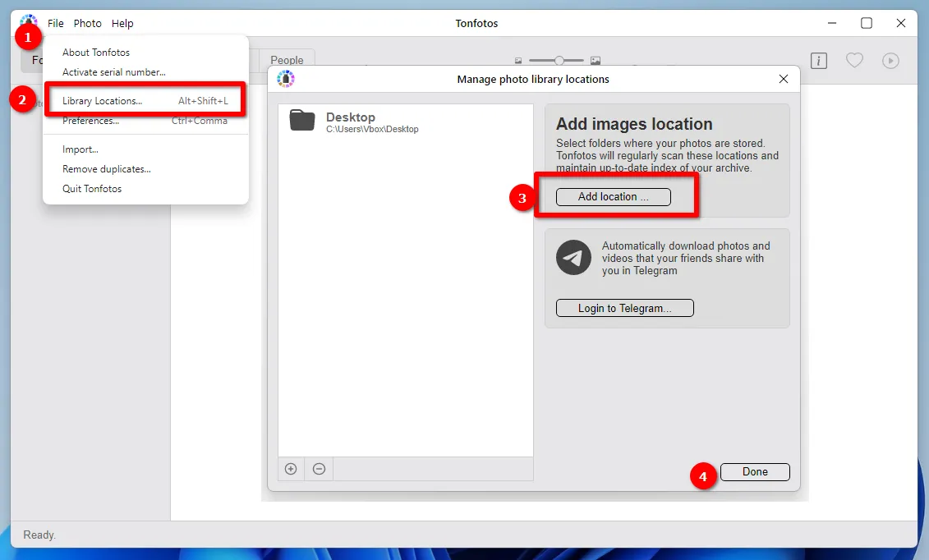Open the Help menu
Image resolution: width=929 pixels, height=560 pixels.
pyautogui.click(x=122, y=24)
